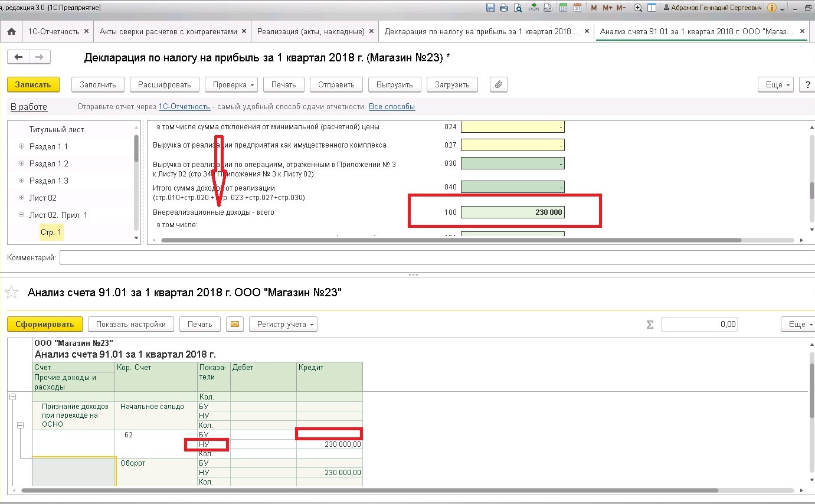Click the sigma sum icon

click(x=650, y=324)
